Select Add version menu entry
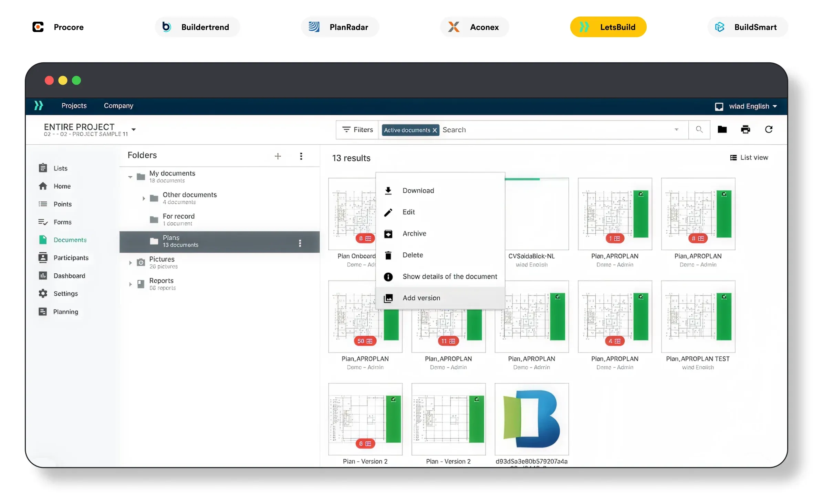 pyautogui.click(x=440, y=298)
